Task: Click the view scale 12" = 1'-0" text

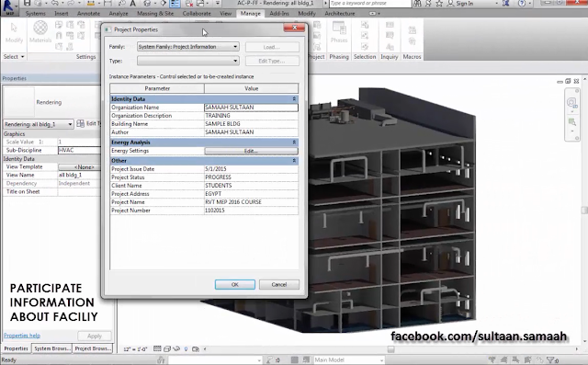Action: (x=135, y=349)
